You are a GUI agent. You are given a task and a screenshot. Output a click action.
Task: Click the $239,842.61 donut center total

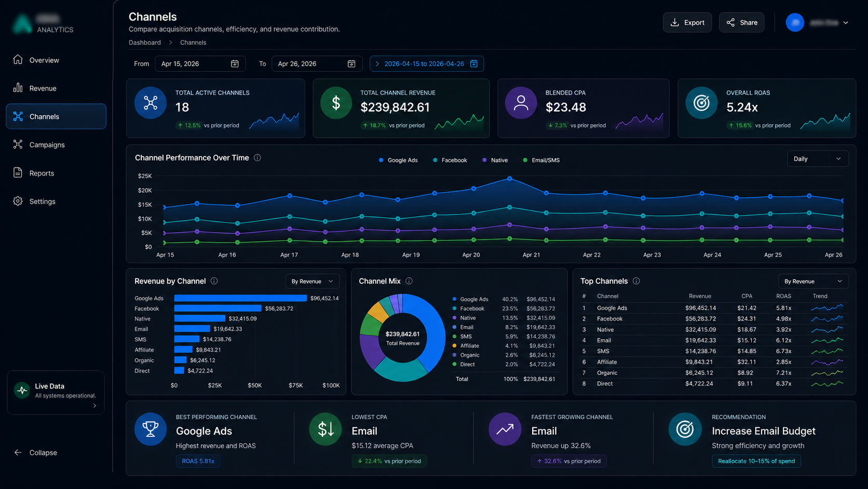point(402,334)
